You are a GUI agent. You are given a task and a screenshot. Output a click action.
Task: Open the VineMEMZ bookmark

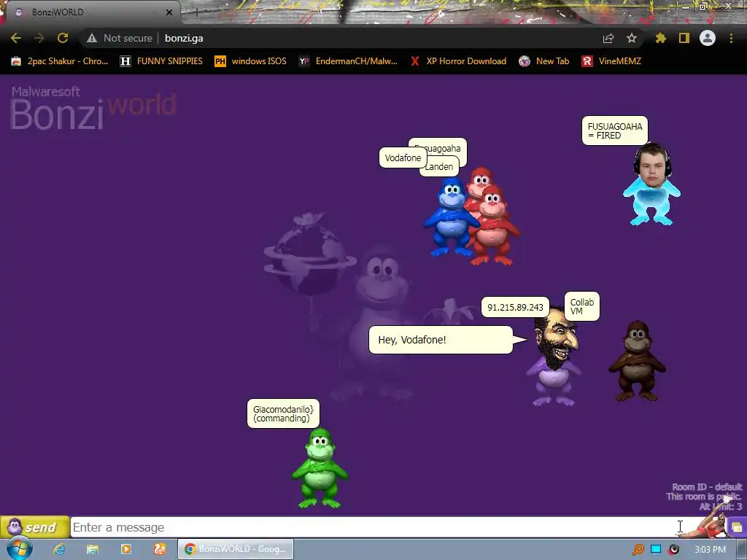(612, 61)
